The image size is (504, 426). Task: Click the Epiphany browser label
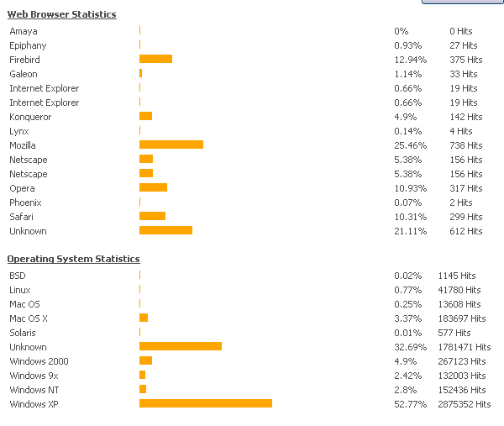(x=28, y=45)
